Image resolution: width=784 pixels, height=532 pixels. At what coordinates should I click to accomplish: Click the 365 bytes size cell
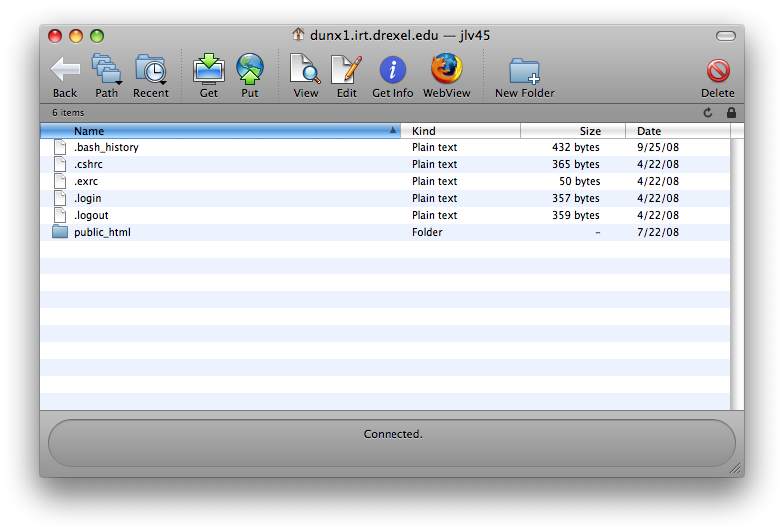[576, 164]
